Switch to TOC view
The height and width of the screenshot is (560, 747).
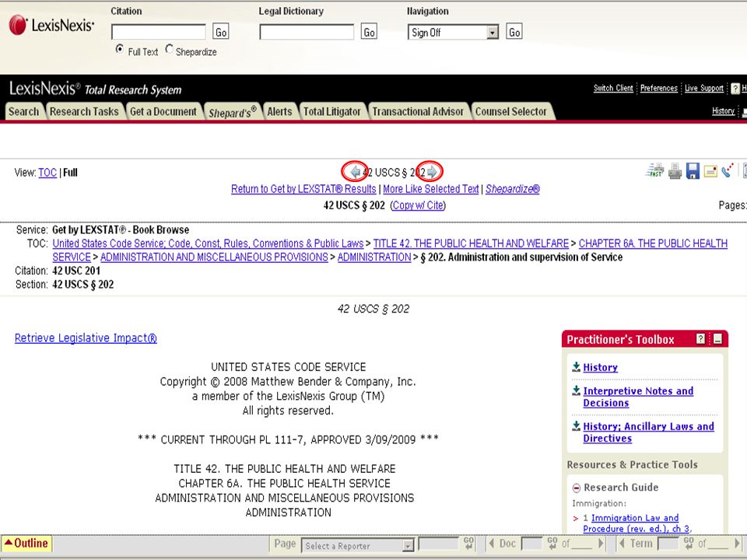click(x=47, y=173)
